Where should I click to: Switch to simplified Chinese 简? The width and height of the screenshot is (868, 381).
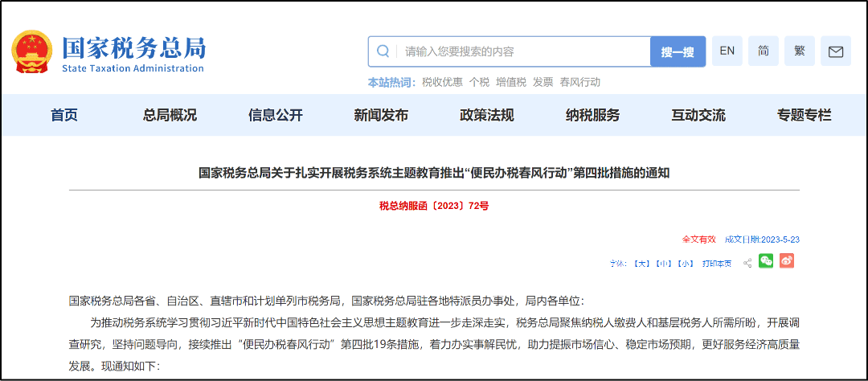tap(764, 51)
